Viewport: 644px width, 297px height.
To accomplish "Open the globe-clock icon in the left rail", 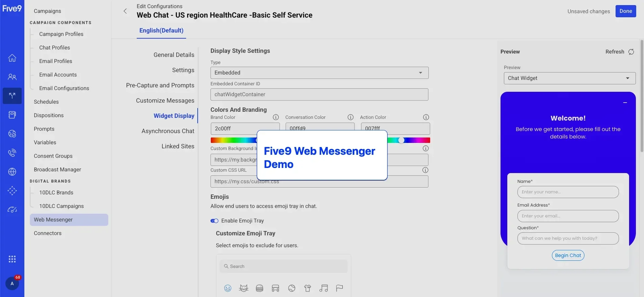I will pos(12,134).
